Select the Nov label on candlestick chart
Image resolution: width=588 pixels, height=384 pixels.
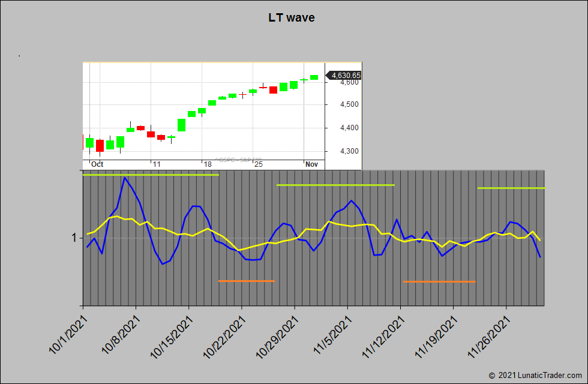(311, 164)
